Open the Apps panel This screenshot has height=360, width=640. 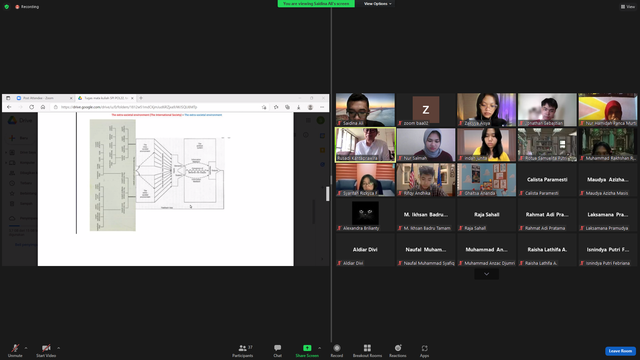pos(424,351)
